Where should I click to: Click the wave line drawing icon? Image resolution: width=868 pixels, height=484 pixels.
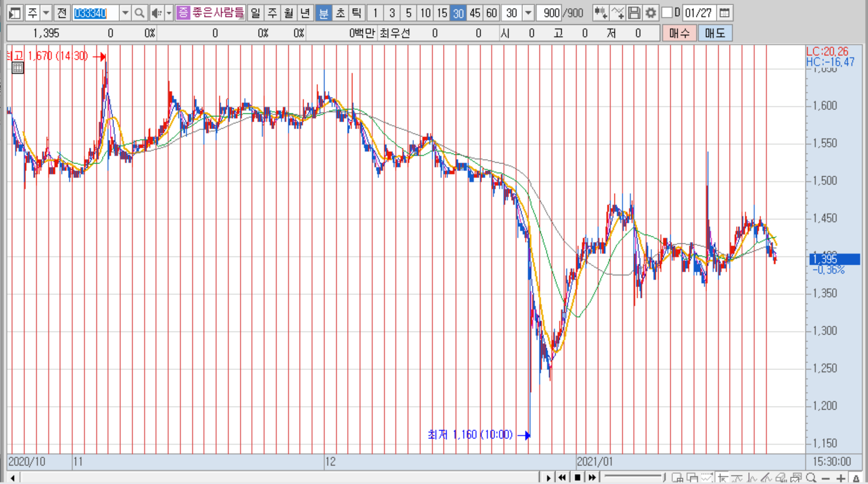752,478
